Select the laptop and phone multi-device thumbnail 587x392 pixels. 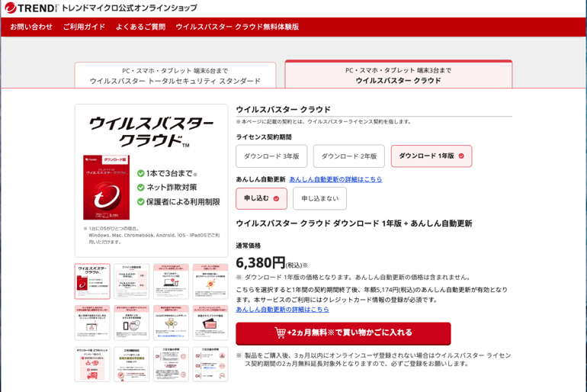click(x=171, y=281)
